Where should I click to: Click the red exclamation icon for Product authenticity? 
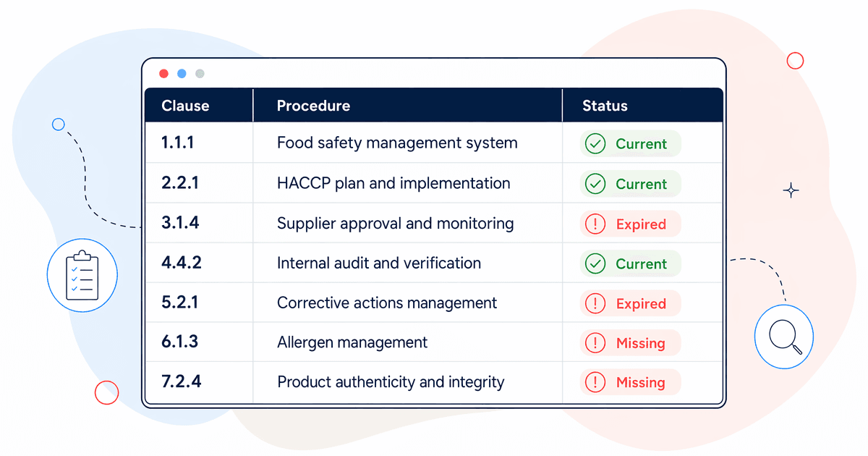pos(595,382)
